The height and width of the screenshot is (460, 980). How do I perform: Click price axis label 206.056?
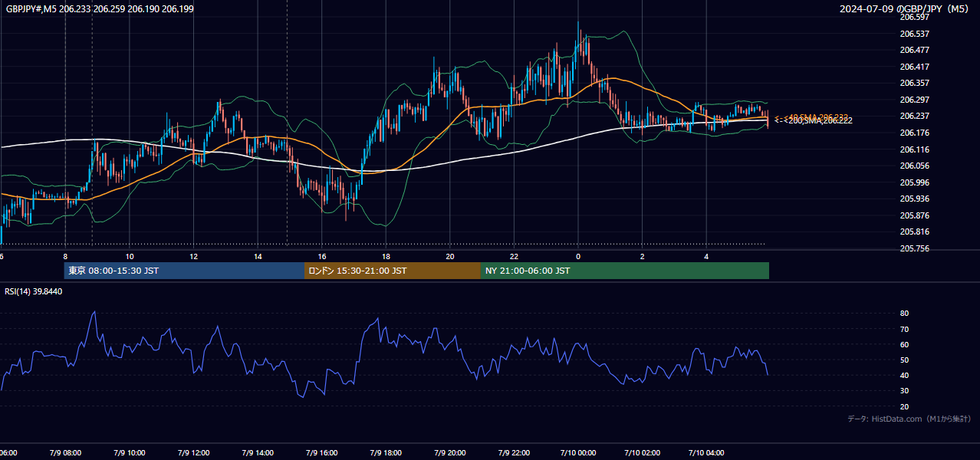coord(914,166)
